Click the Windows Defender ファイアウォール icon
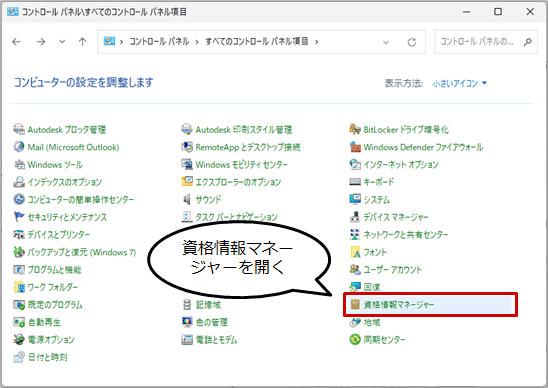Screen dimensions: 548x388 (x=355, y=147)
